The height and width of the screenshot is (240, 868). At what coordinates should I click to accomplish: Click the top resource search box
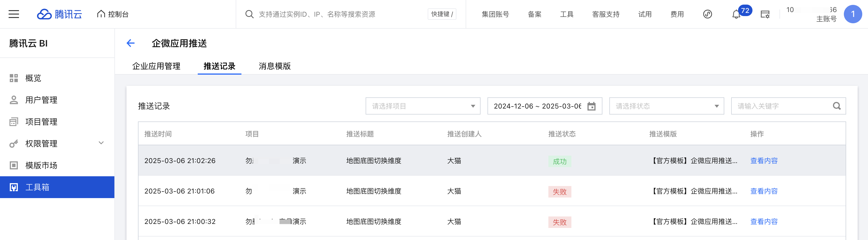point(337,14)
